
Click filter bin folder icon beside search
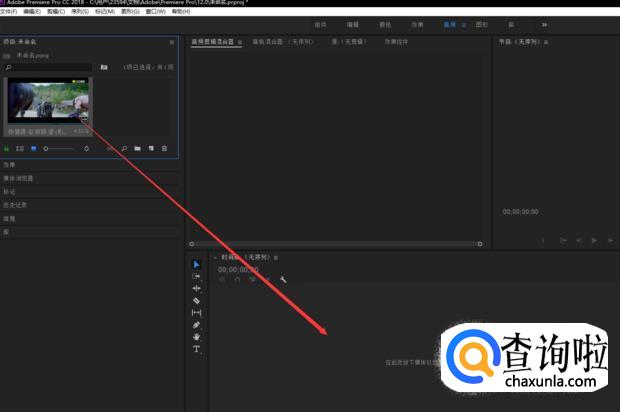coord(104,67)
